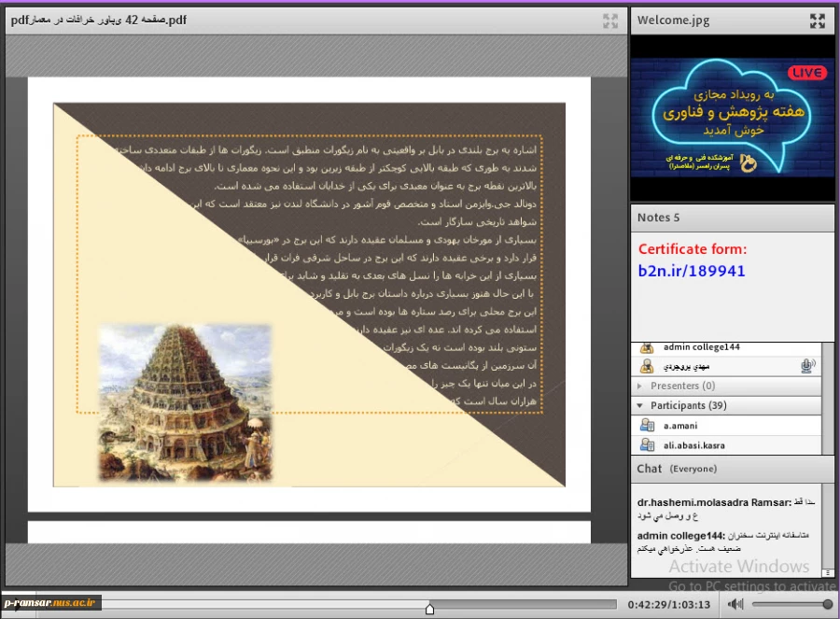Viewport: 840px width, 619px height.
Task: Click the Certificate form: note text
Action: (x=693, y=249)
